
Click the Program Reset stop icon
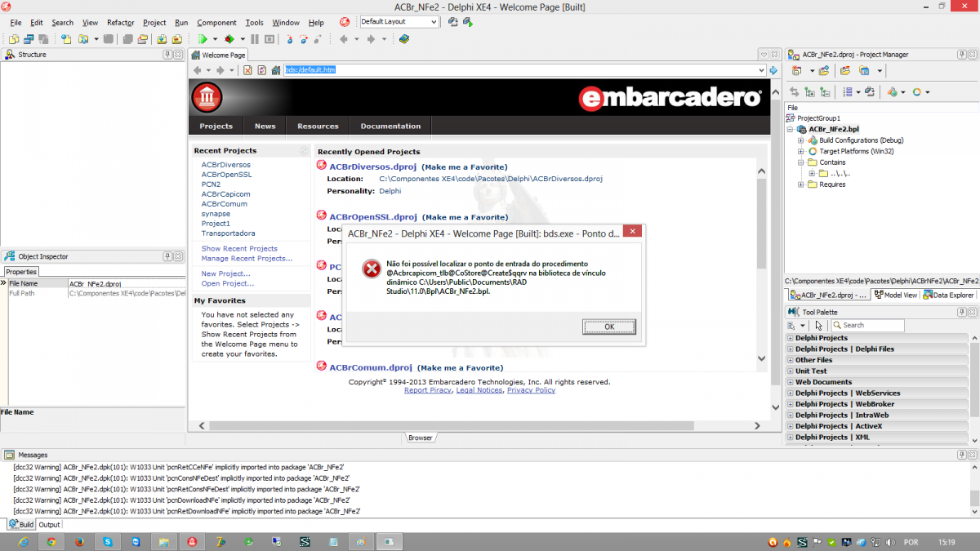pyautogui.click(x=269, y=39)
